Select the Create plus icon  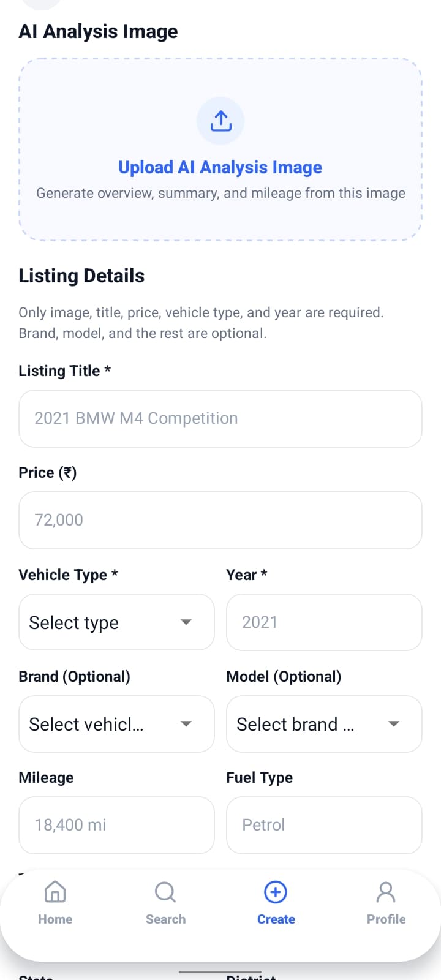tap(276, 892)
